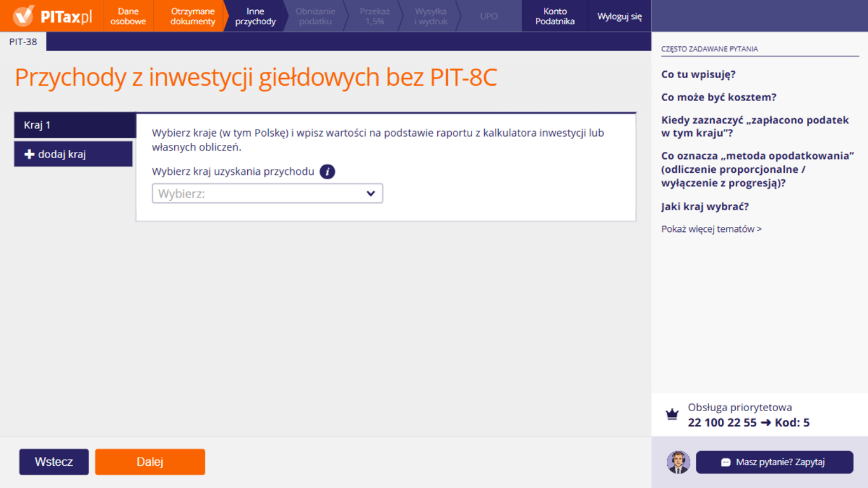Select the PIT-38 form tab
Viewport: 868px width, 488px height.
click(24, 41)
